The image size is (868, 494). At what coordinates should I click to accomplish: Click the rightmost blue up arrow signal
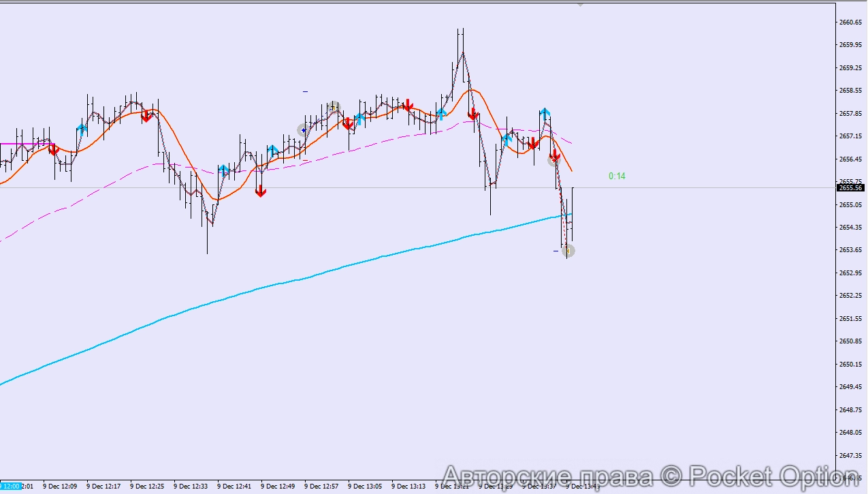545,114
